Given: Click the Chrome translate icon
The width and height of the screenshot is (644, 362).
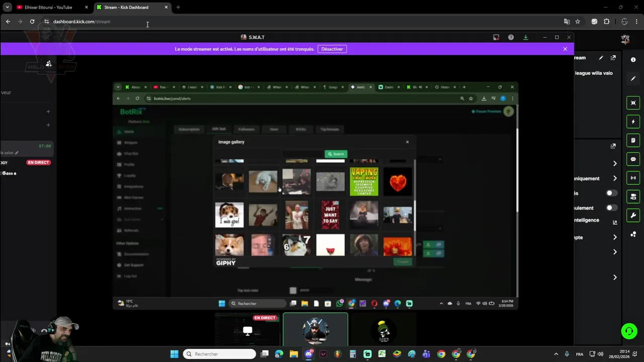Looking at the screenshot, I should pyautogui.click(x=567, y=22).
